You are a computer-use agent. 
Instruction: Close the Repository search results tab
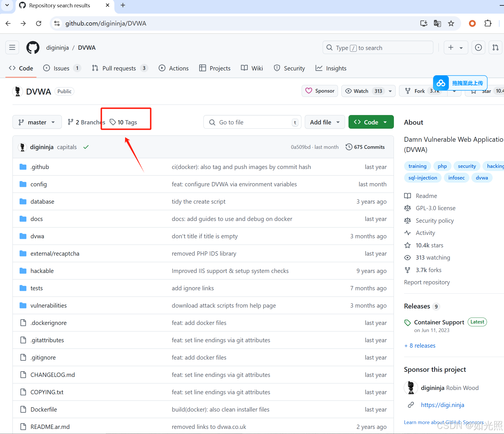click(x=108, y=5)
